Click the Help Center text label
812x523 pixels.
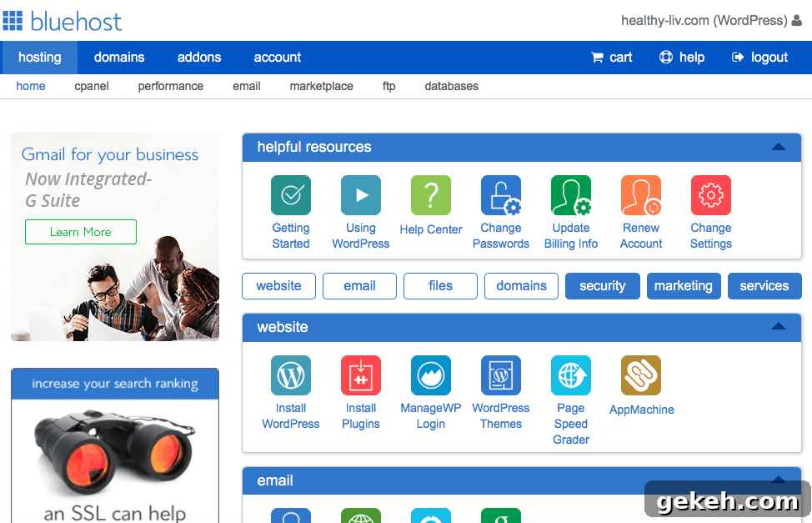(431, 229)
